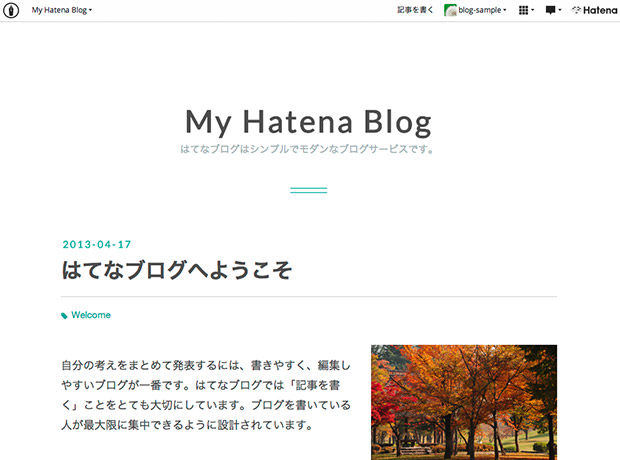This screenshot has width=620, height=460.
Task: Open the services grid icon menu
Action: 526,10
